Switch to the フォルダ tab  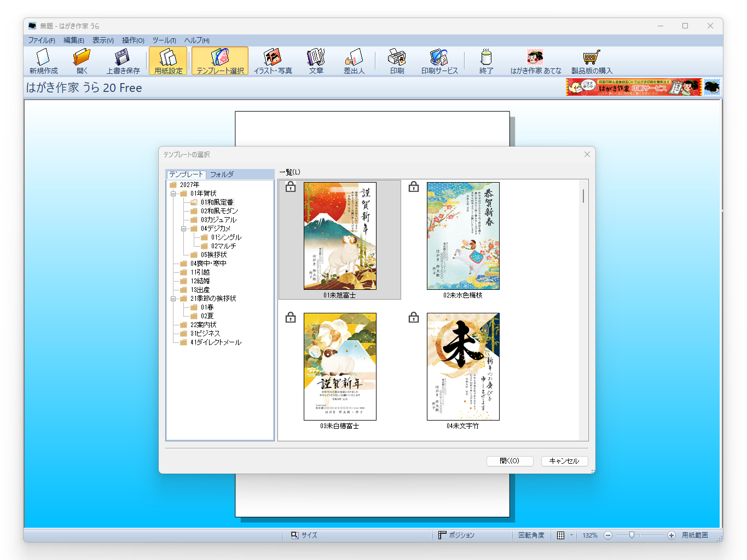click(x=222, y=174)
